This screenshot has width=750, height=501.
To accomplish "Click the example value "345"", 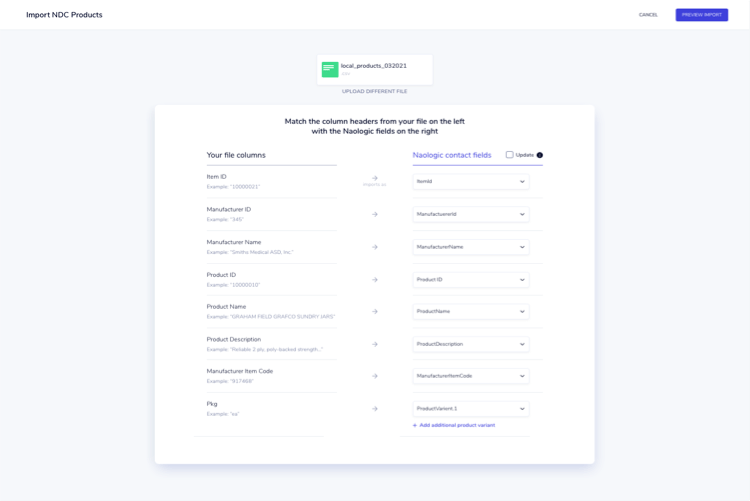I will tap(237, 219).
